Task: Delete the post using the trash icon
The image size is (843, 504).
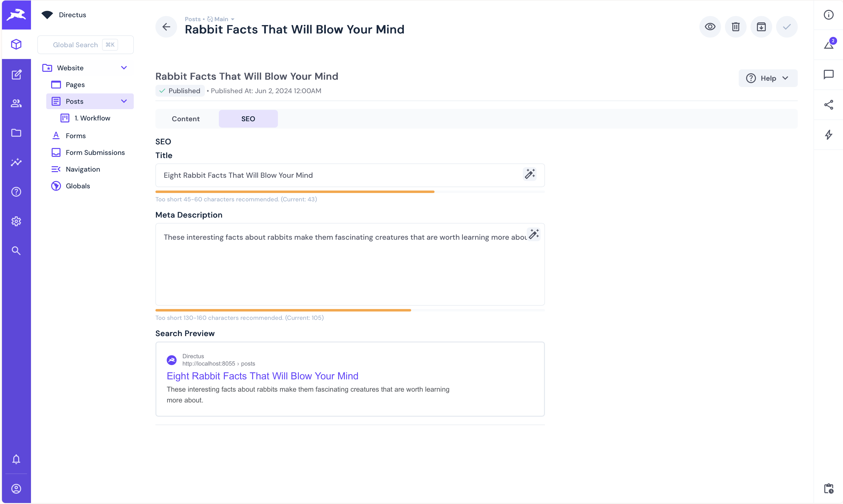Action: tap(735, 27)
